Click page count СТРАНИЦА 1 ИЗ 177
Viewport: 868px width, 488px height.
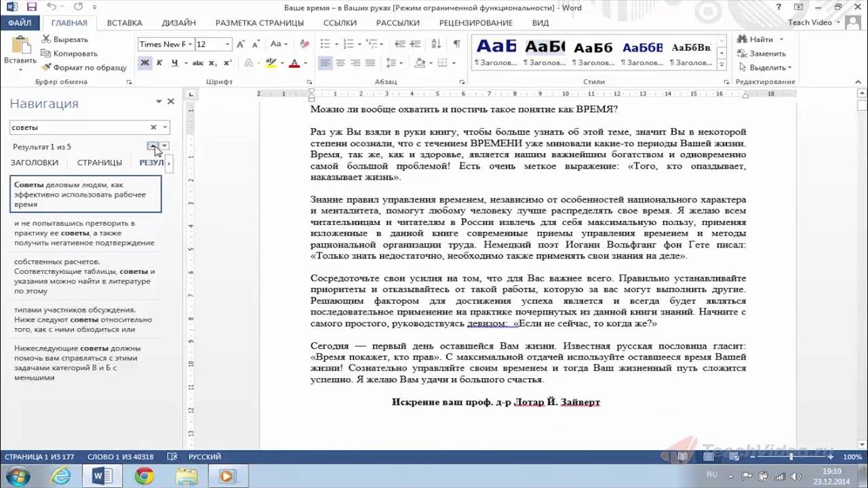[39, 457]
